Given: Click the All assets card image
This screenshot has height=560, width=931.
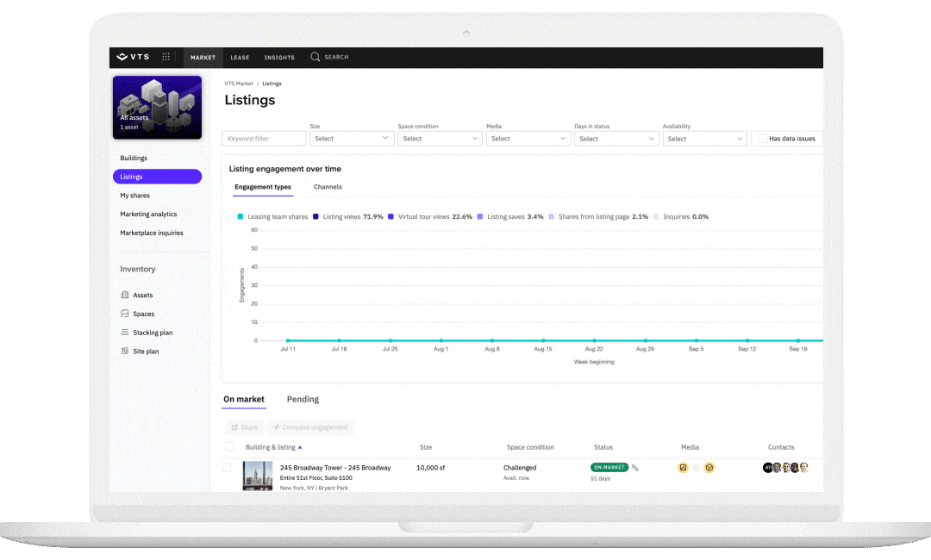Looking at the screenshot, I should pyautogui.click(x=158, y=108).
